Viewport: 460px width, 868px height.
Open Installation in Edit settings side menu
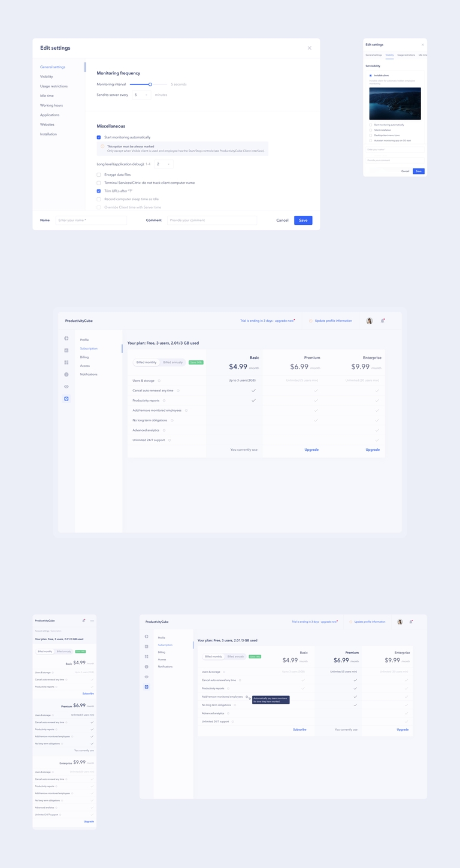point(49,134)
